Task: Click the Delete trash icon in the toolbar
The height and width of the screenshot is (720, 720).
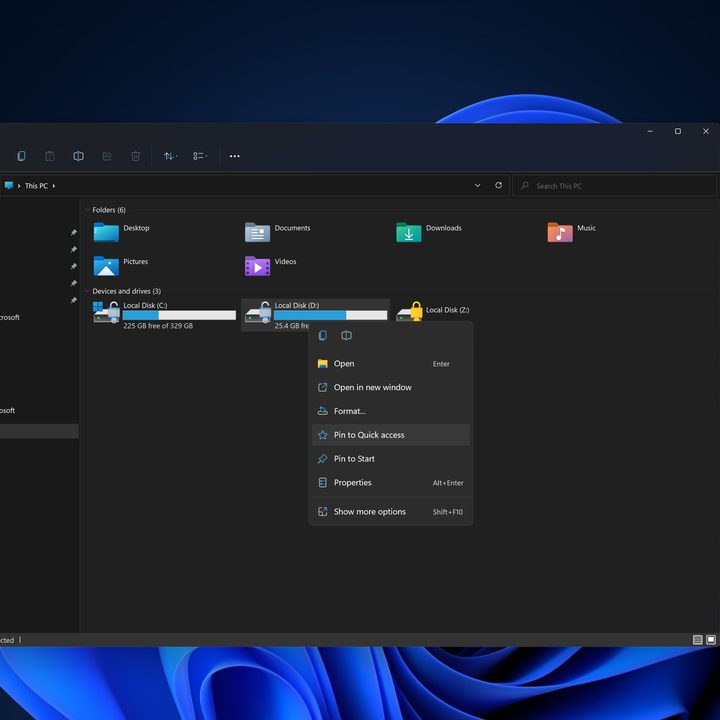Action: pyautogui.click(x=135, y=156)
